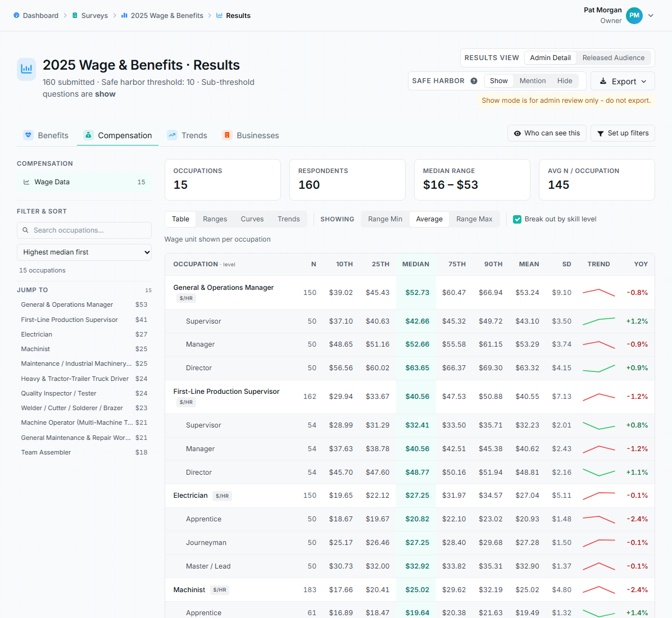Click the Search occupations input field
The height and width of the screenshot is (618, 672).
84,230
